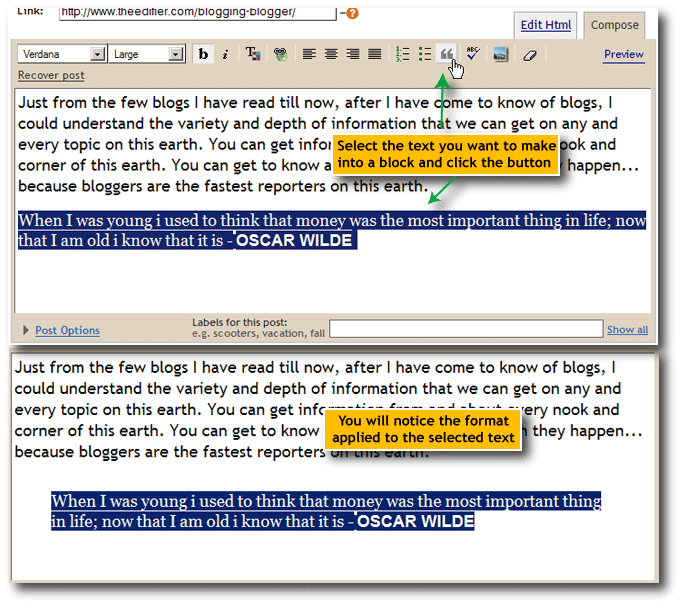
Task: Open the Verdana font dropdown
Action: click(x=62, y=54)
